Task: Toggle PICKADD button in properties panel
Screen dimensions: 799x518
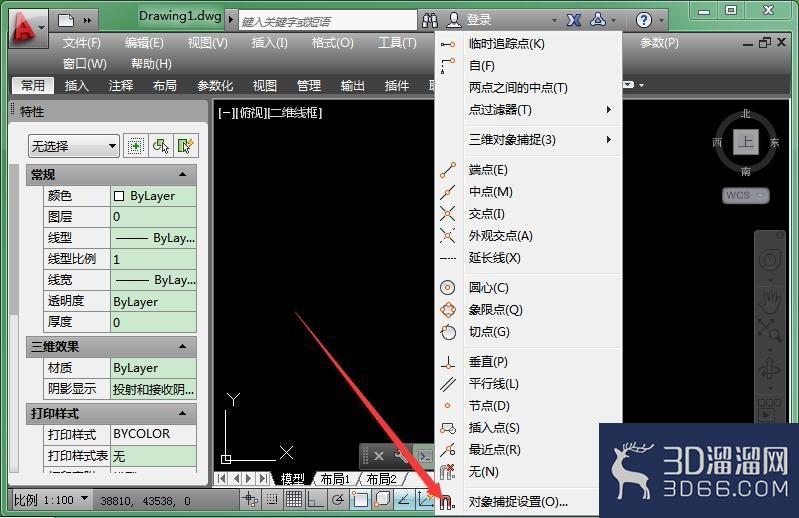Action: pos(136,147)
